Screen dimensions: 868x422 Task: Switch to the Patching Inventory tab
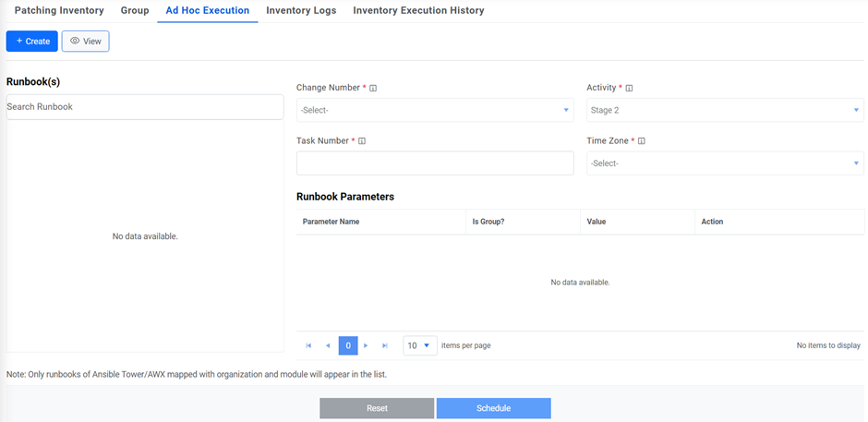[x=59, y=11]
